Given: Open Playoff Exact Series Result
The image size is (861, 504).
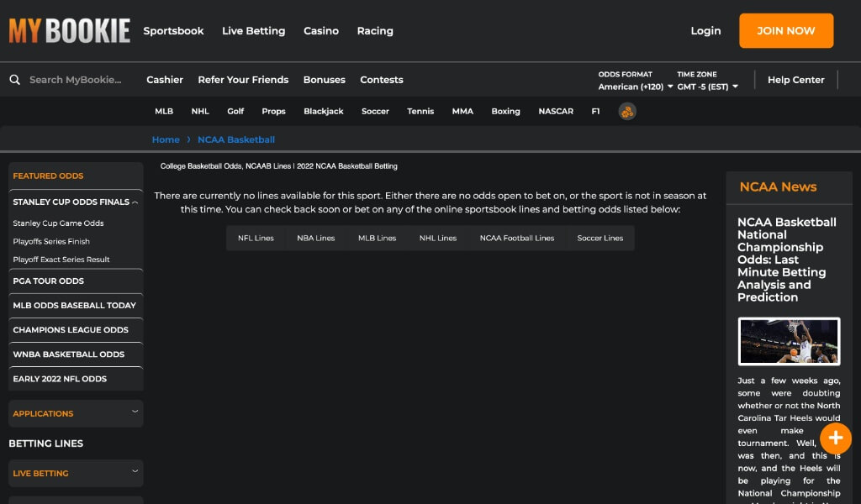Looking at the screenshot, I should [61, 260].
